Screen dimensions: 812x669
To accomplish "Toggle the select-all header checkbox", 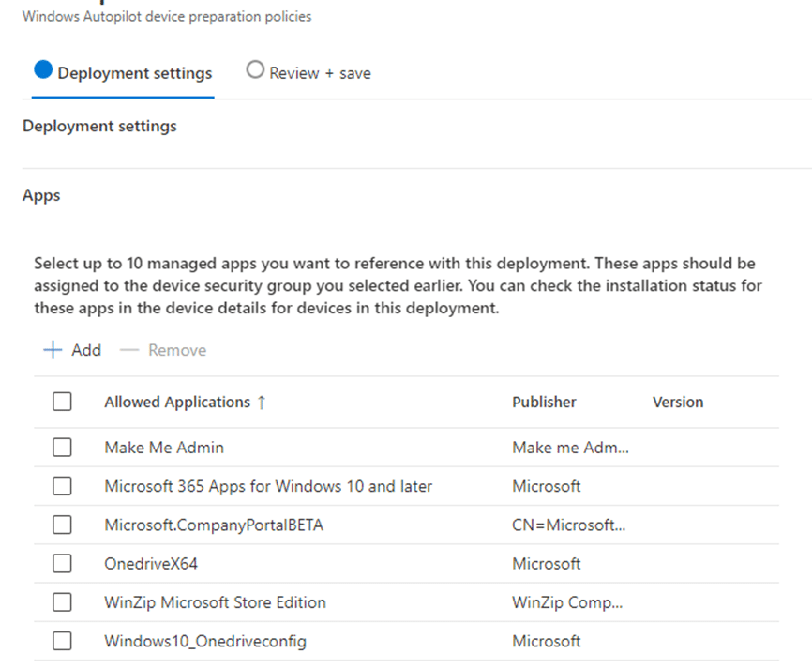I will click(62, 402).
